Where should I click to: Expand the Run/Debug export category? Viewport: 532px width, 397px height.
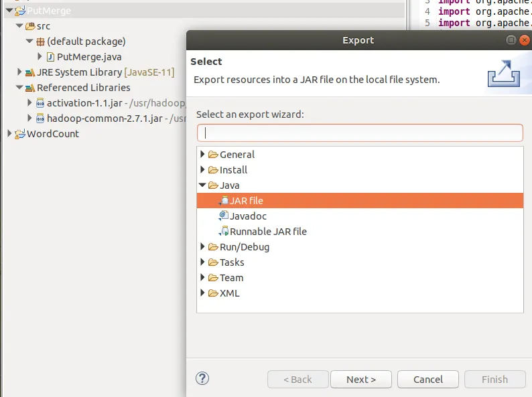pyautogui.click(x=203, y=247)
